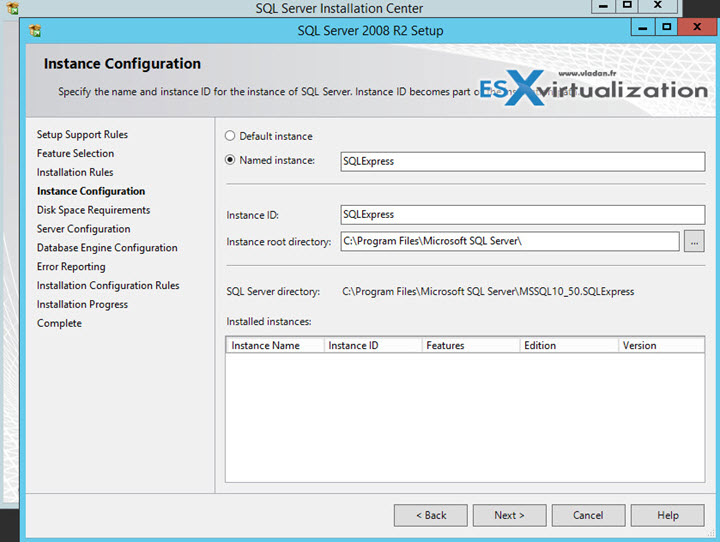
Task: Cancel the SQL Server setup
Action: point(588,515)
